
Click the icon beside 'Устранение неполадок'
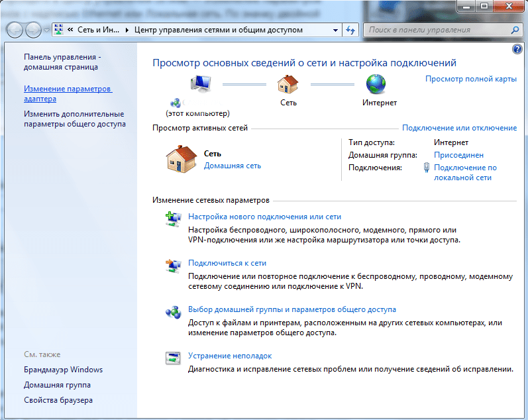(x=173, y=358)
